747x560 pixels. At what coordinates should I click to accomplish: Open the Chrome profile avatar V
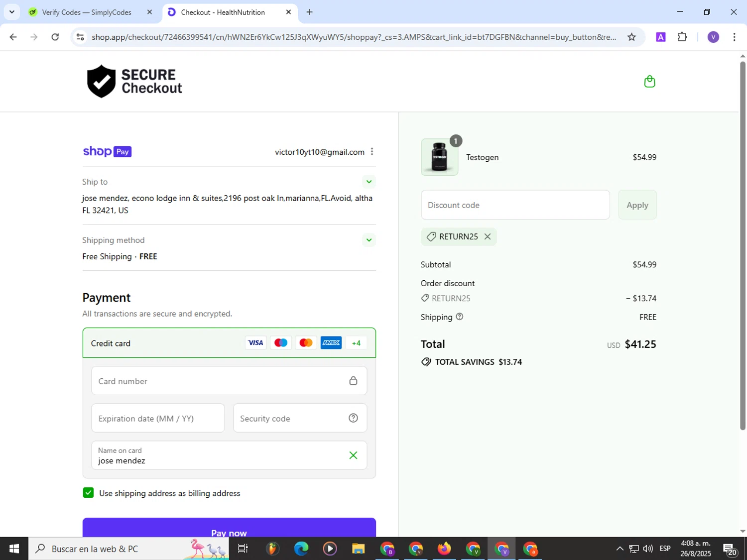(x=713, y=37)
